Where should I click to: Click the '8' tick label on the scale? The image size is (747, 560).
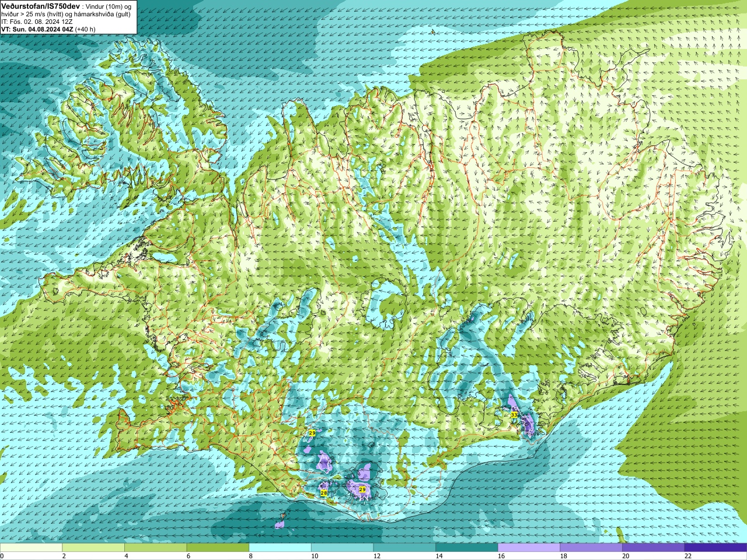[251, 556]
